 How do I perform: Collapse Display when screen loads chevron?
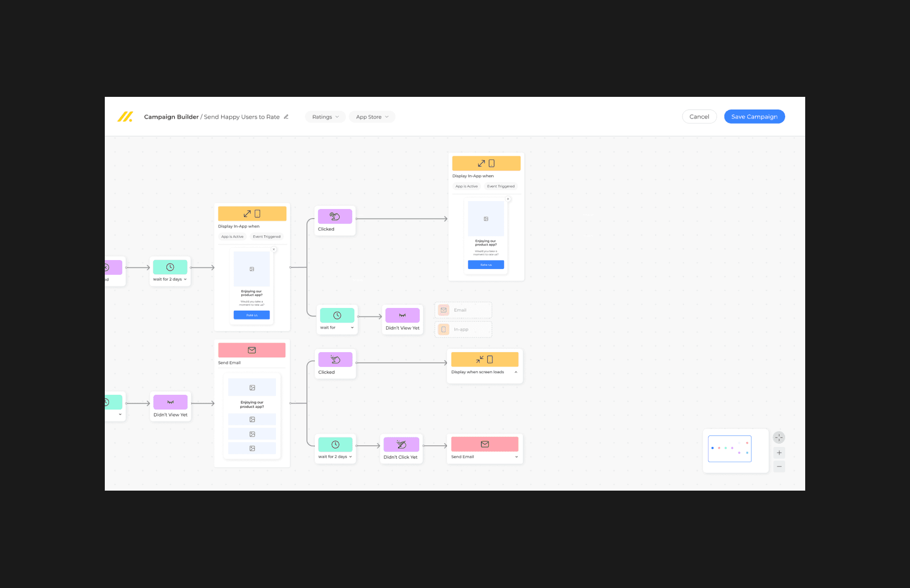pos(516,372)
